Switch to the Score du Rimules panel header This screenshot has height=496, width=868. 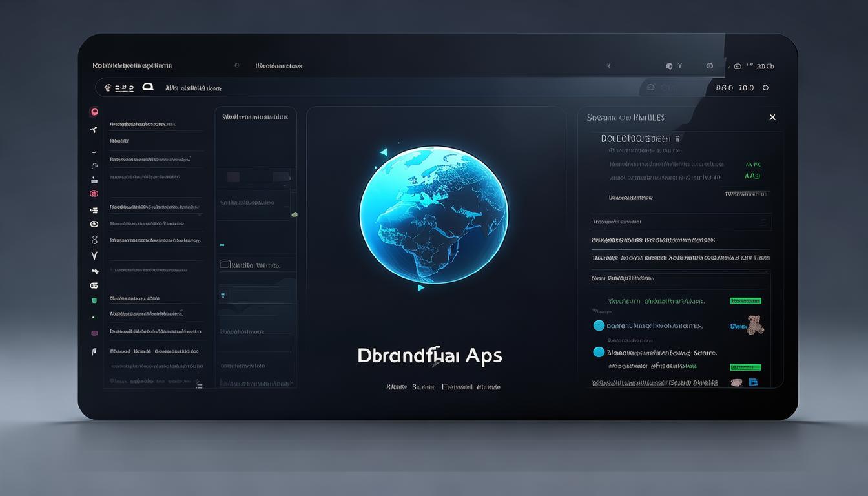(626, 117)
